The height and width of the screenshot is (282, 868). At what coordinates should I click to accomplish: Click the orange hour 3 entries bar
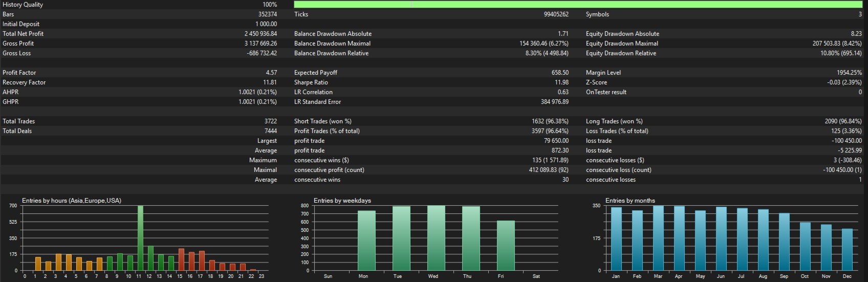tap(58, 262)
